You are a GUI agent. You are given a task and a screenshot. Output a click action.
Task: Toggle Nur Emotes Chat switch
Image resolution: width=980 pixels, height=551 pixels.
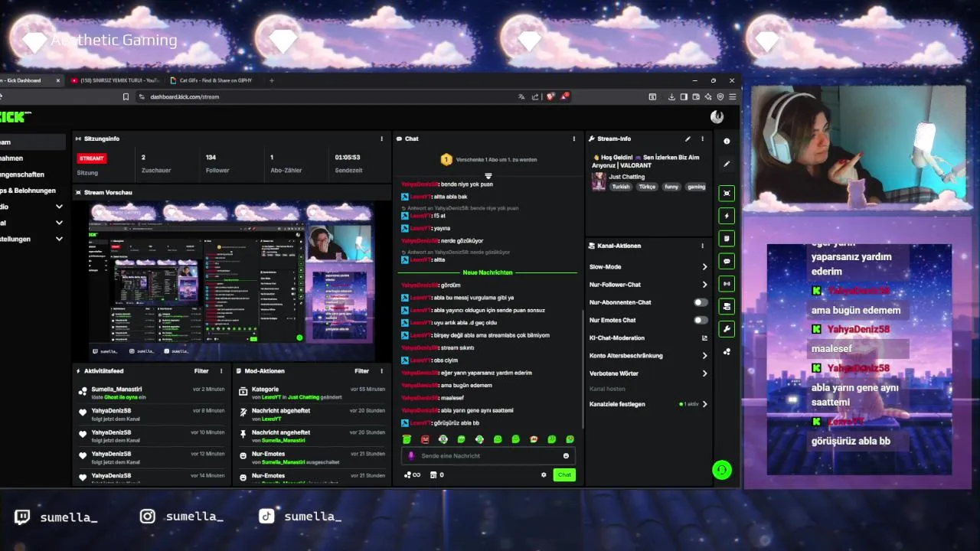click(x=701, y=320)
